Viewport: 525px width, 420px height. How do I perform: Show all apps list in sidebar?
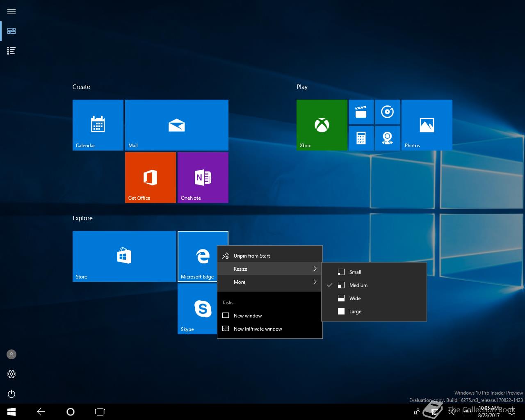(11, 51)
